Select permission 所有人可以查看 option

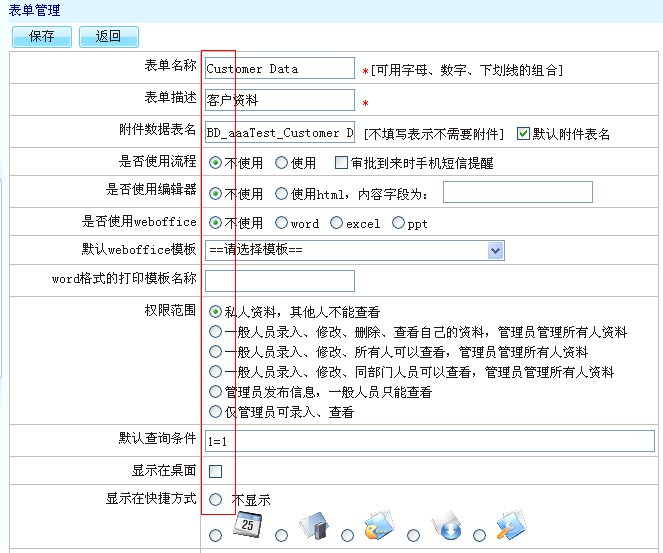[216, 352]
